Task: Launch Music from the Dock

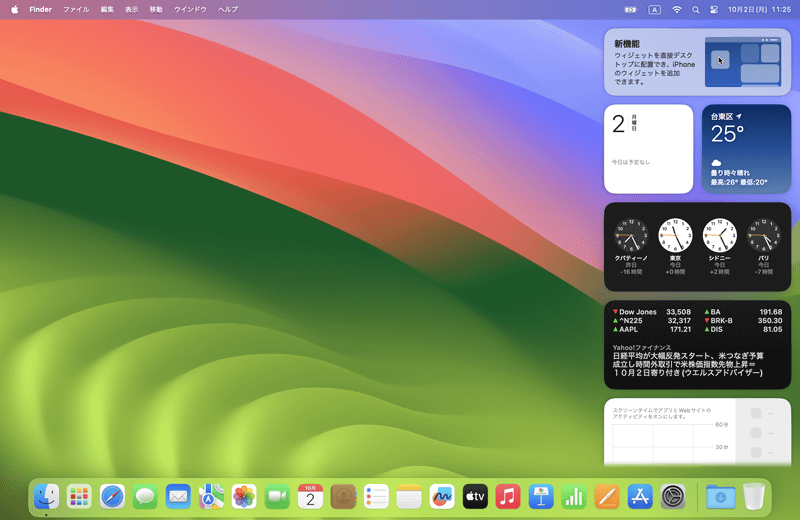Action: [508, 497]
